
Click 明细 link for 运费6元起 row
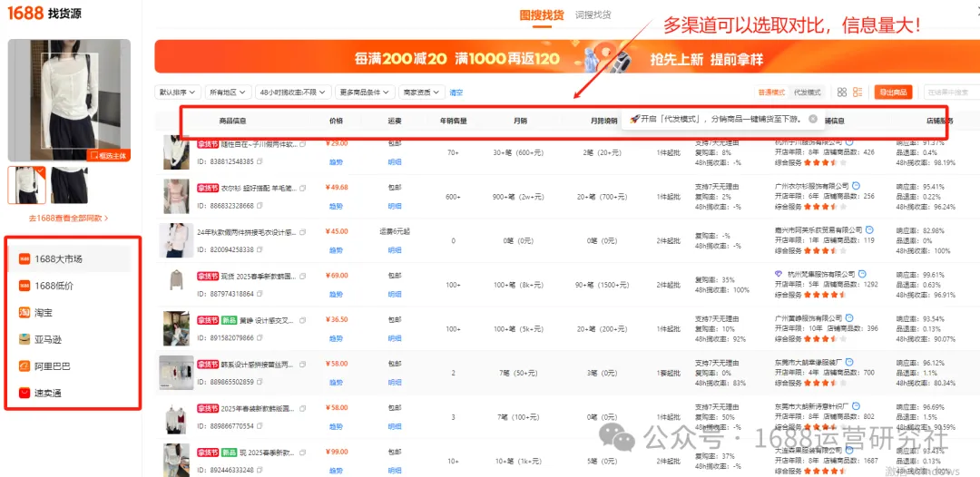tap(395, 249)
